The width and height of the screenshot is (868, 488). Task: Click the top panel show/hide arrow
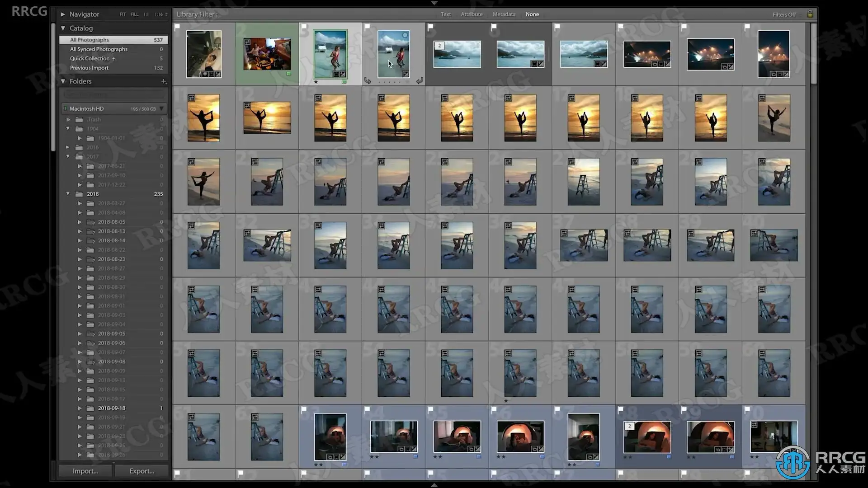[x=434, y=3]
